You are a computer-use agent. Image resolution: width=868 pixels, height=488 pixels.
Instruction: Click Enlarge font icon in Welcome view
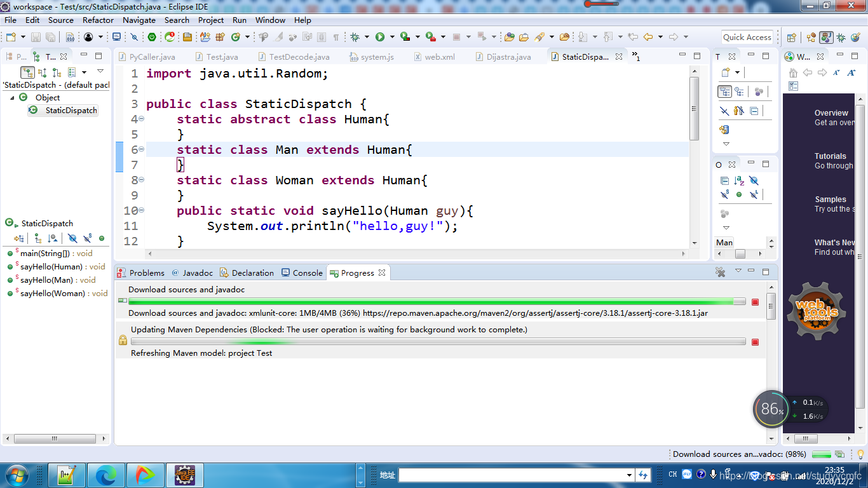[x=851, y=72]
